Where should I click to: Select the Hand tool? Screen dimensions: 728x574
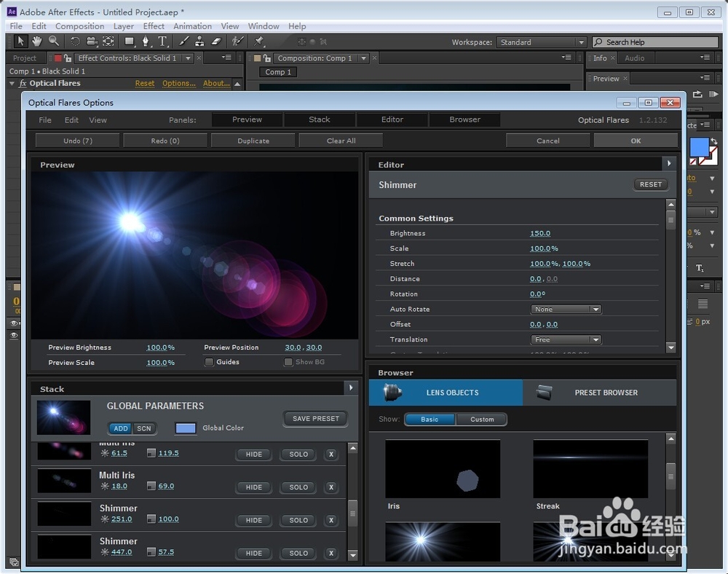coord(36,42)
